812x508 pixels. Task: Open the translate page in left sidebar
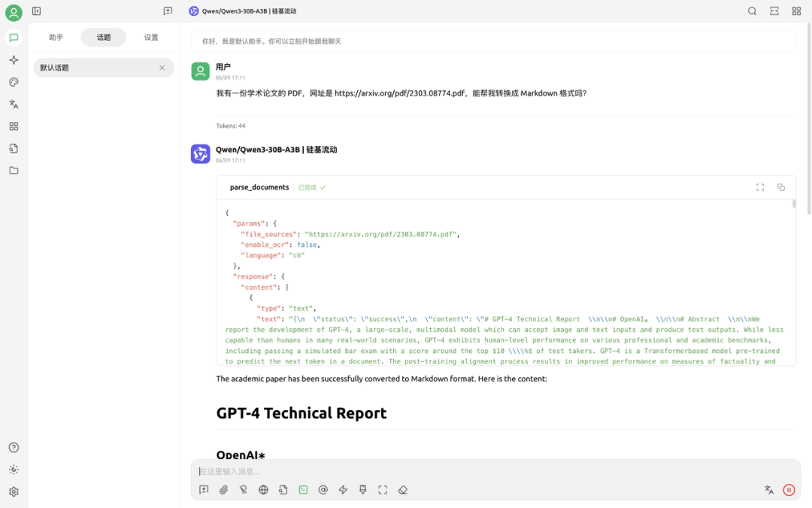(x=14, y=105)
